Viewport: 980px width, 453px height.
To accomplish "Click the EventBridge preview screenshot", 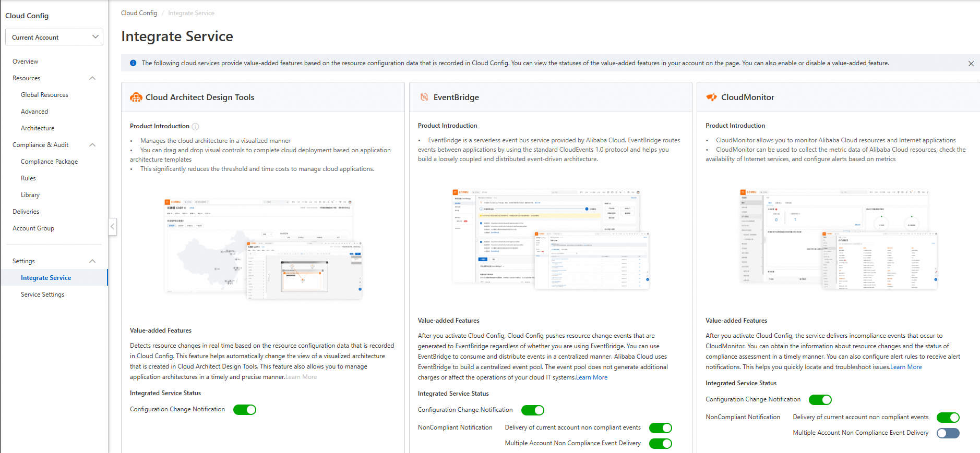I will click(x=551, y=239).
